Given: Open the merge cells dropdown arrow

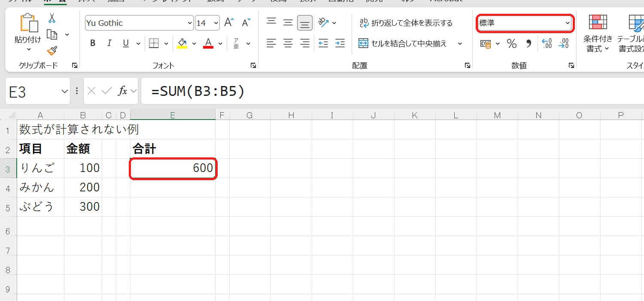Looking at the screenshot, I should point(460,43).
